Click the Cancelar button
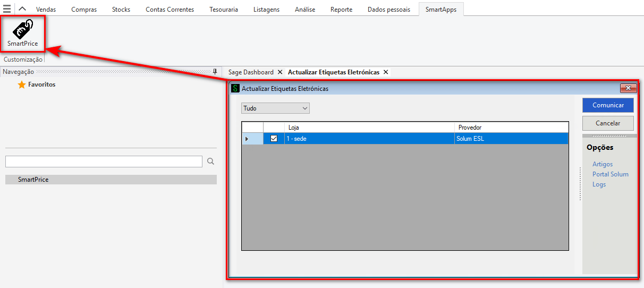Screen dimensions: 644x288 point(608,123)
